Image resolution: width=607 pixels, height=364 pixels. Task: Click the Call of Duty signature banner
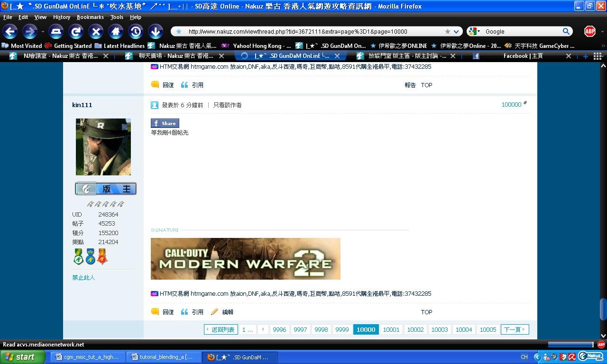coord(246,259)
